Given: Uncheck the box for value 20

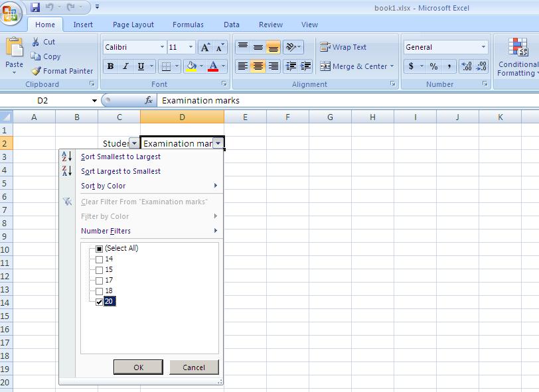Looking at the screenshot, I should [100, 302].
